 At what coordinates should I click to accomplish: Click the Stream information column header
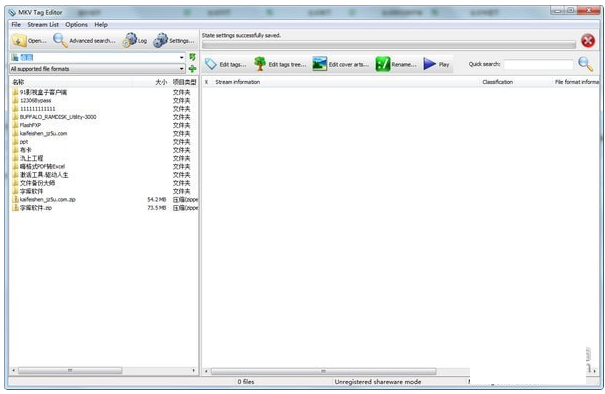237,82
